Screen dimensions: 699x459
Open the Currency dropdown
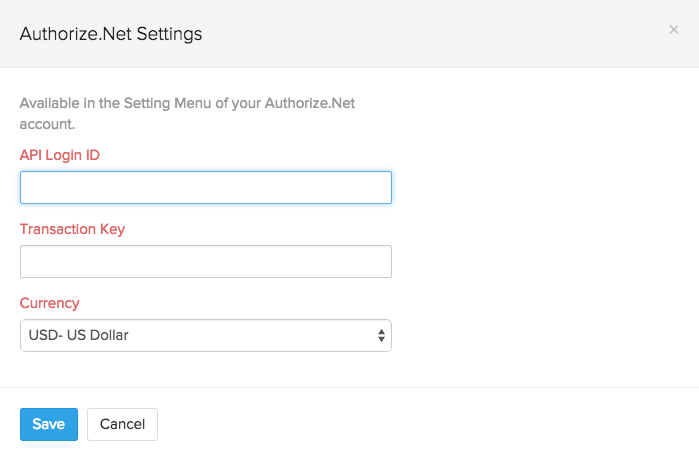205,336
